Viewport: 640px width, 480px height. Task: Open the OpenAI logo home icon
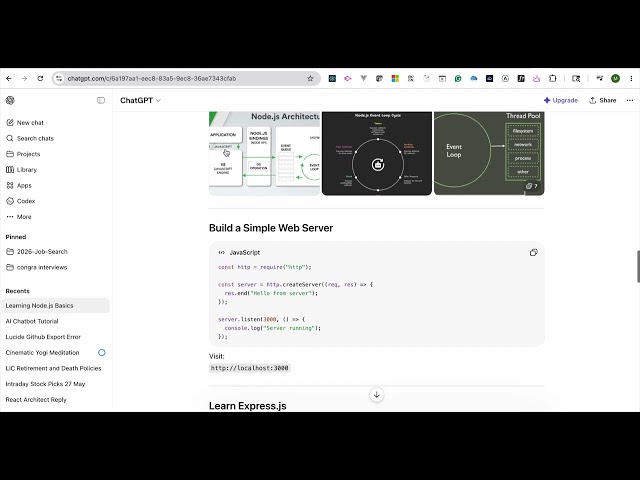coord(10,100)
